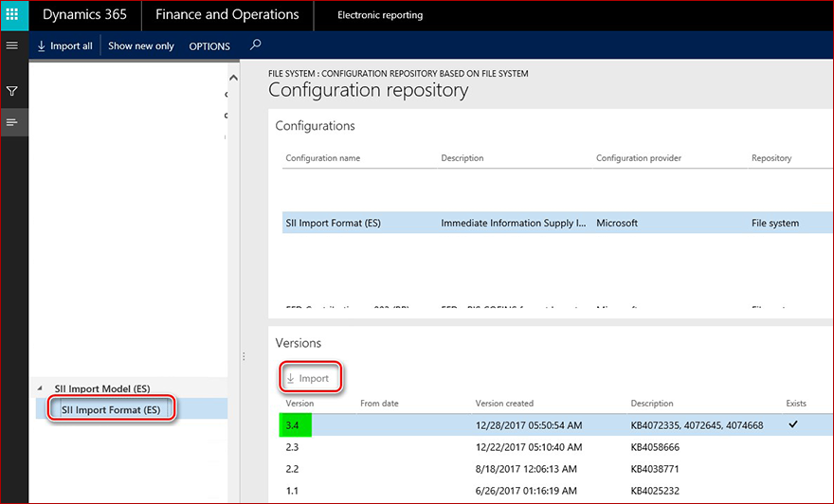Click Exists column header
This screenshot has width=834, height=504.
pyautogui.click(x=796, y=404)
